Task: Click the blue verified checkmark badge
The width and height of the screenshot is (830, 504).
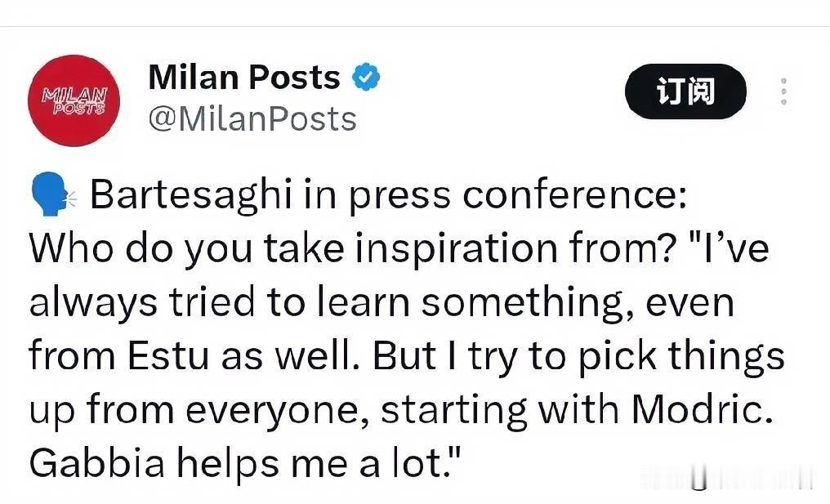Action: pyautogui.click(x=366, y=78)
